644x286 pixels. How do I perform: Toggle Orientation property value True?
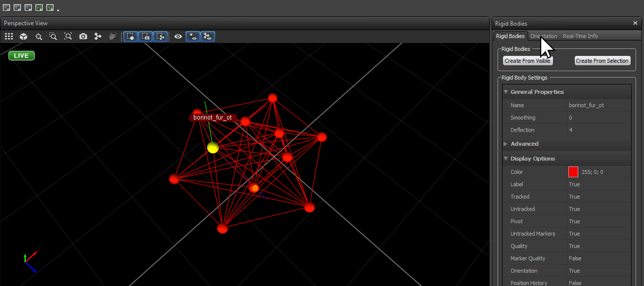click(x=599, y=271)
